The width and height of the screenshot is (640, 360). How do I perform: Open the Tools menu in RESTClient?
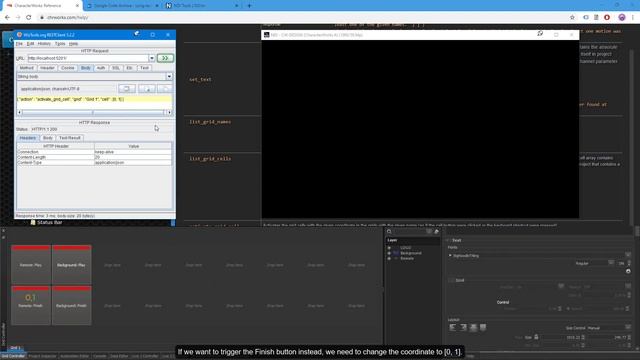click(x=60, y=44)
